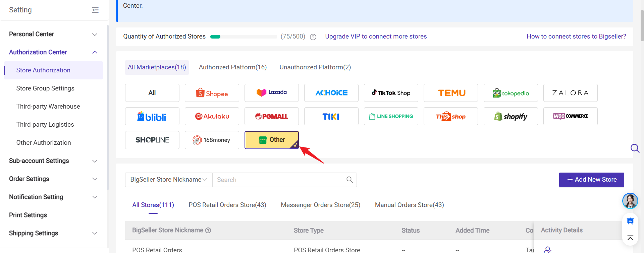Select the Lazada marketplace tile
Viewport: 644px width, 253px height.
272,93
